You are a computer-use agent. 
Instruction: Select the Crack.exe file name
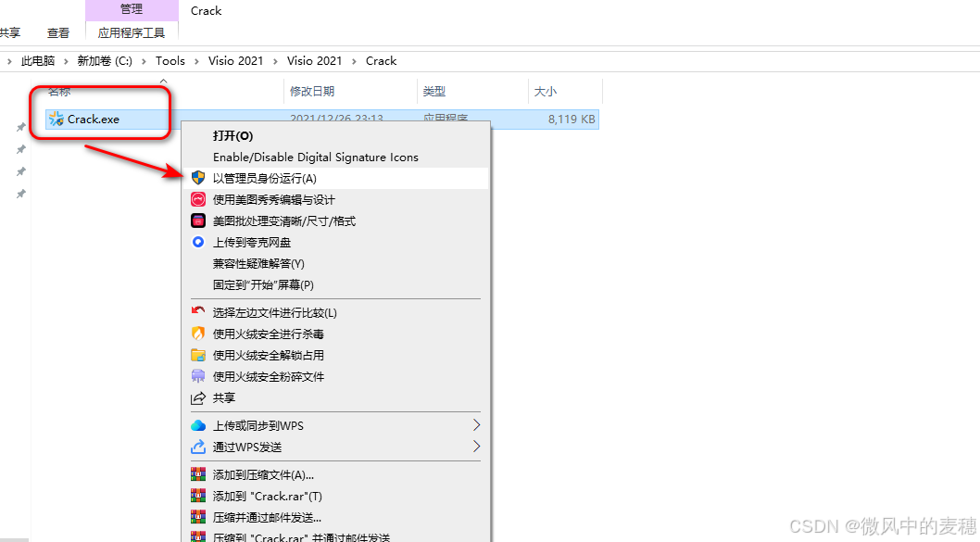coord(94,119)
